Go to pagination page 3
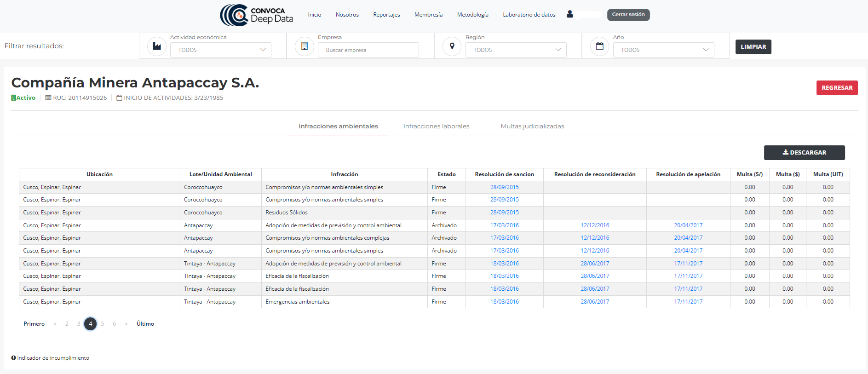The height and width of the screenshot is (374, 868). coord(79,324)
